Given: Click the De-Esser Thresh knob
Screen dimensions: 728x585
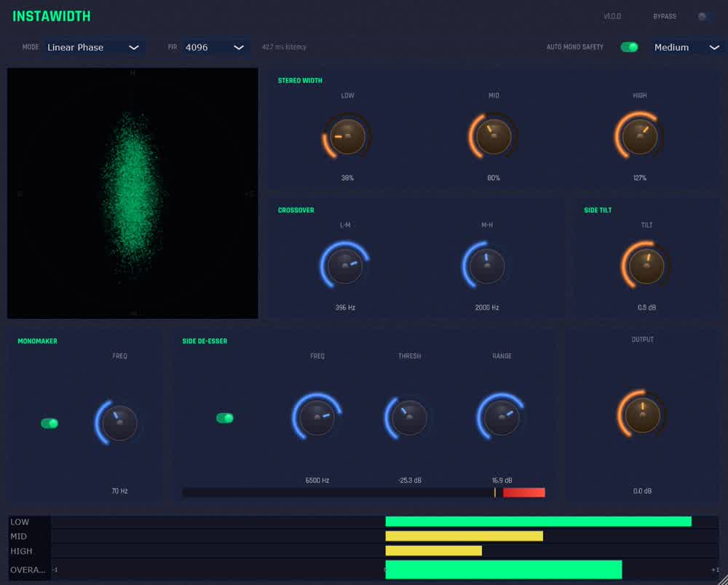Looking at the screenshot, I should pyautogui.click(x=409, y=417).
